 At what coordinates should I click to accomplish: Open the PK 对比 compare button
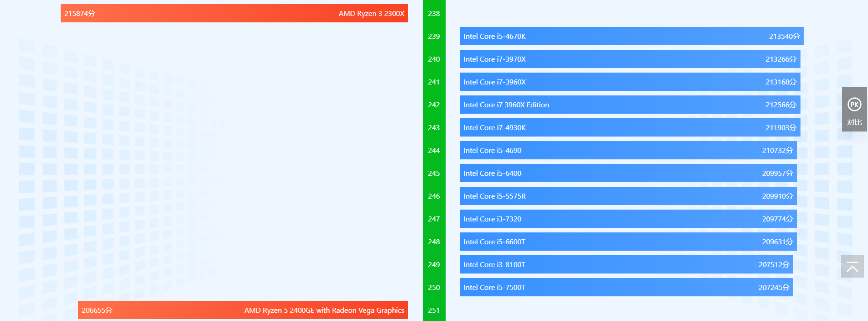click(x=854, y=109)
